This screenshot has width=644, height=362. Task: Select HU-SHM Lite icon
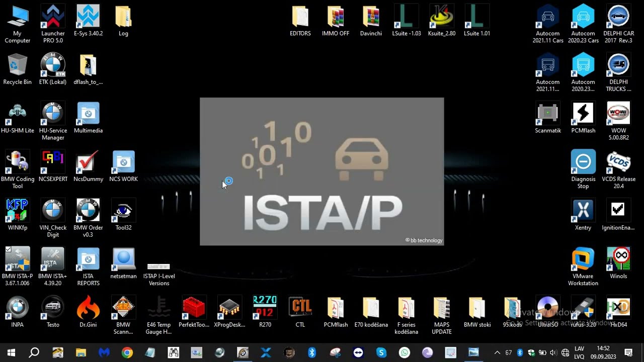tap(18, 118)
